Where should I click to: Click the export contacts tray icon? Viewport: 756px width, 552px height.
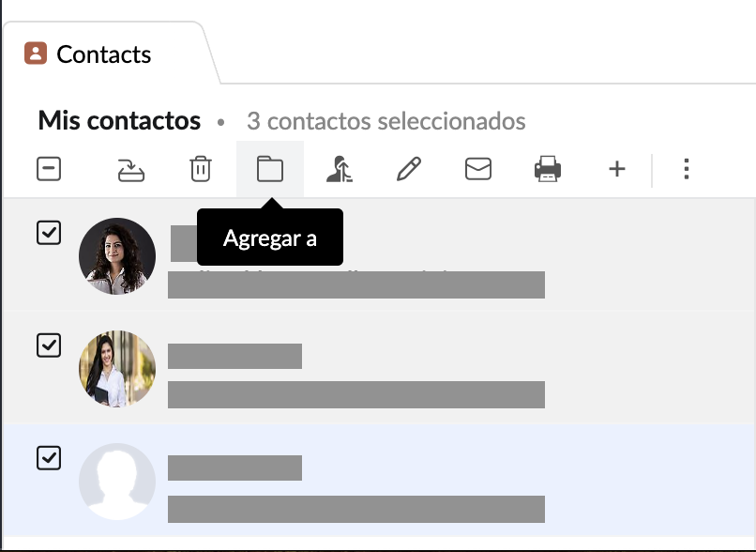[131, 170]
